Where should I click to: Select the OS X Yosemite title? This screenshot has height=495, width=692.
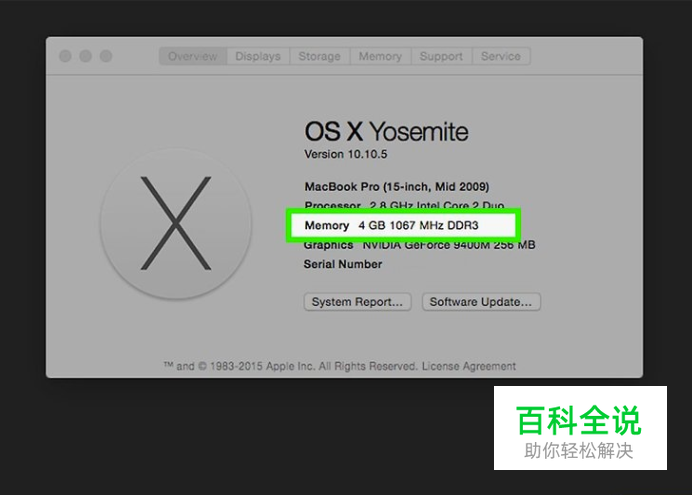pyautogui.click(x=386, y=131)
